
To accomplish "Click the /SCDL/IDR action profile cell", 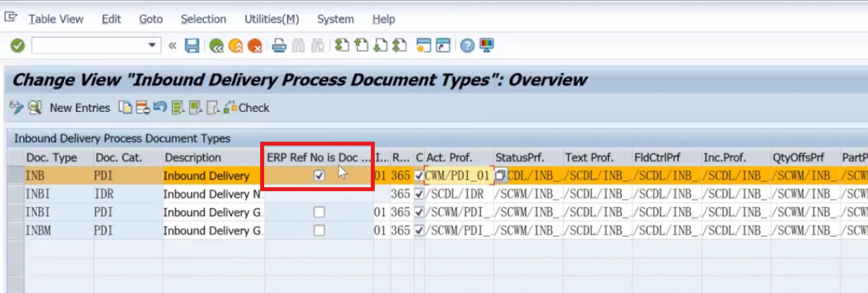I will click(x=459, y=194).
